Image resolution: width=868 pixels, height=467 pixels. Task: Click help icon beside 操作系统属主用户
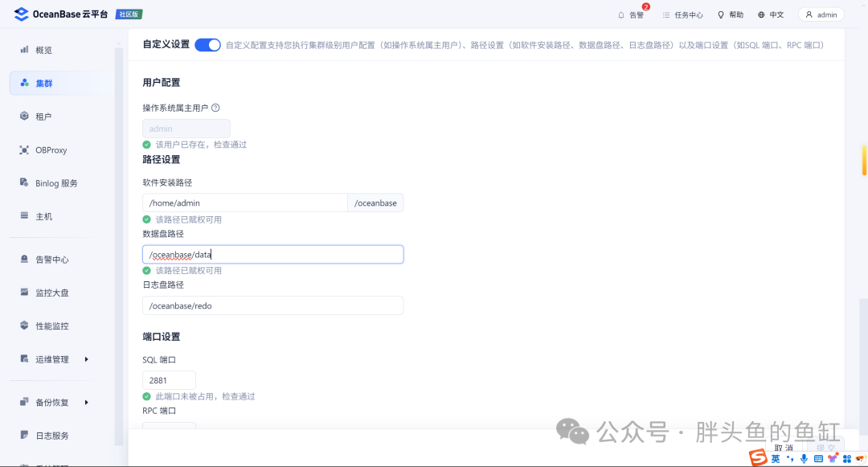coord(215,108)
